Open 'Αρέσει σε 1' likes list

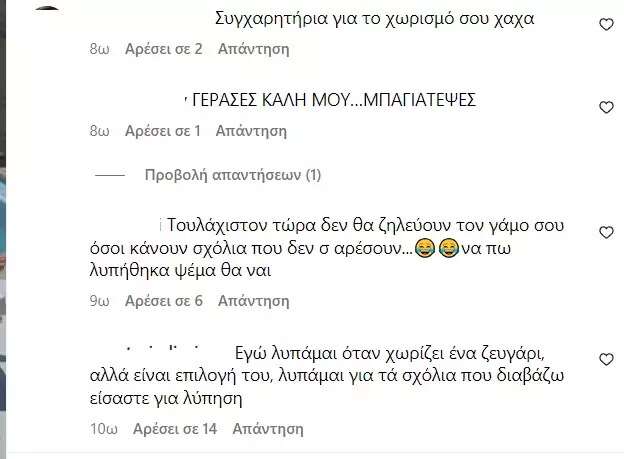(x=163, y=131)
